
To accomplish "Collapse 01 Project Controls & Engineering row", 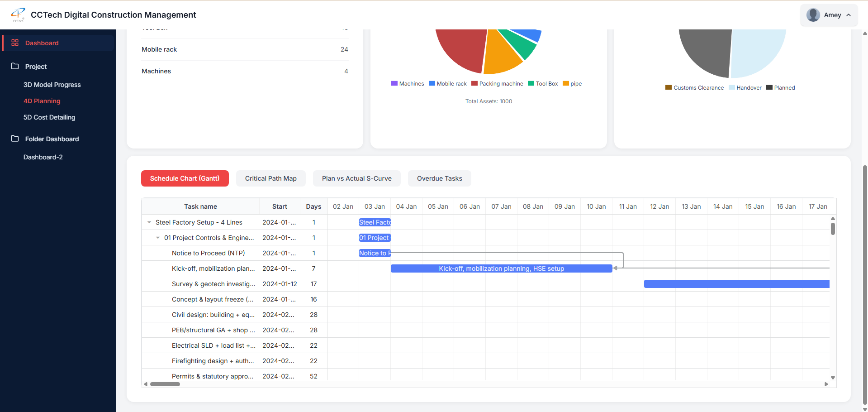I will (x=158, y=238).
